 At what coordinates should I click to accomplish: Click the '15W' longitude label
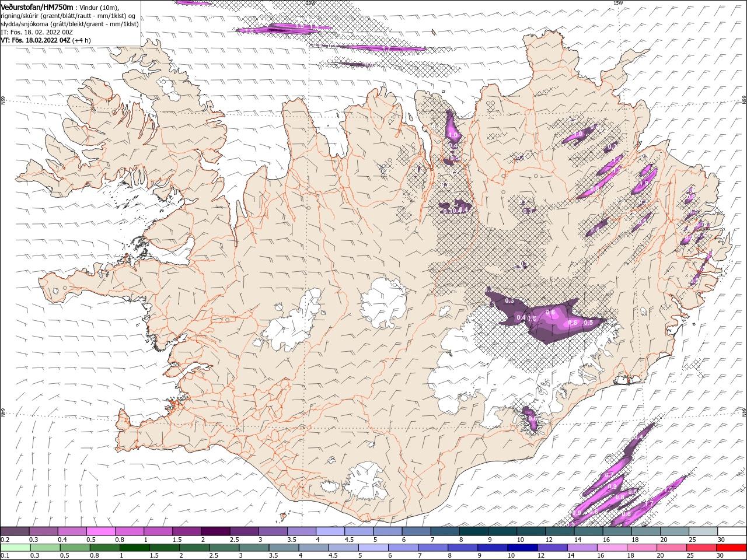pos(619,3)
